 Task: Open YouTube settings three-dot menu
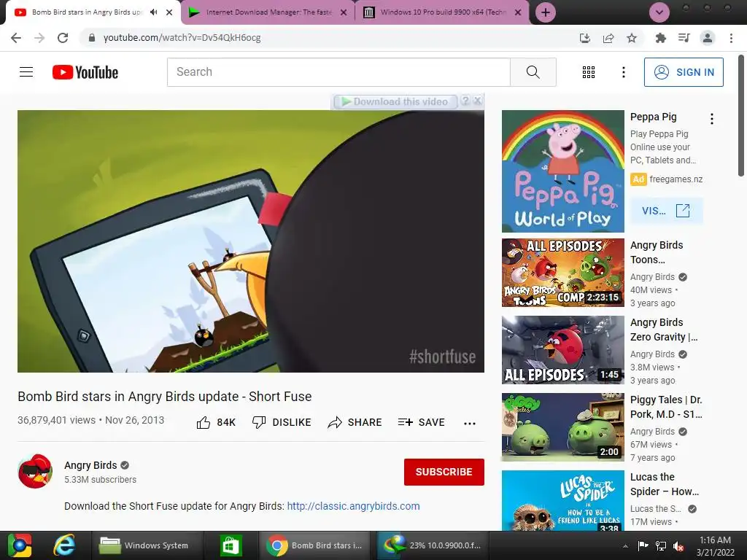click(623, 72)
